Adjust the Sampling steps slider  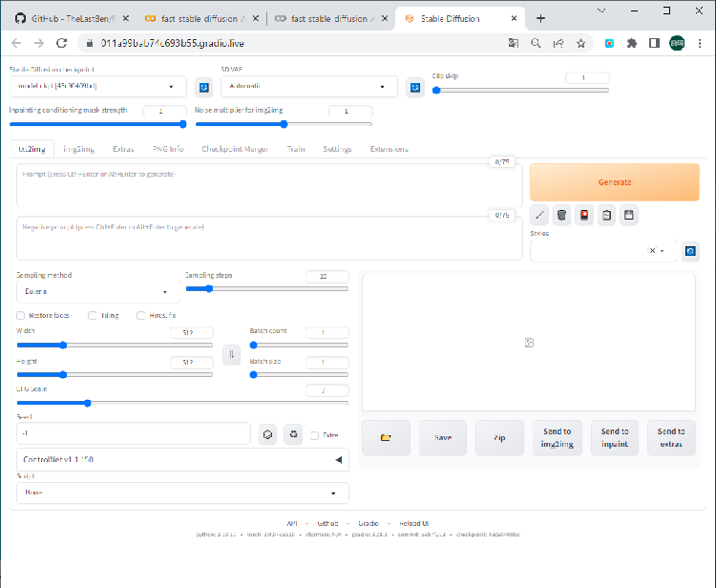267,289
